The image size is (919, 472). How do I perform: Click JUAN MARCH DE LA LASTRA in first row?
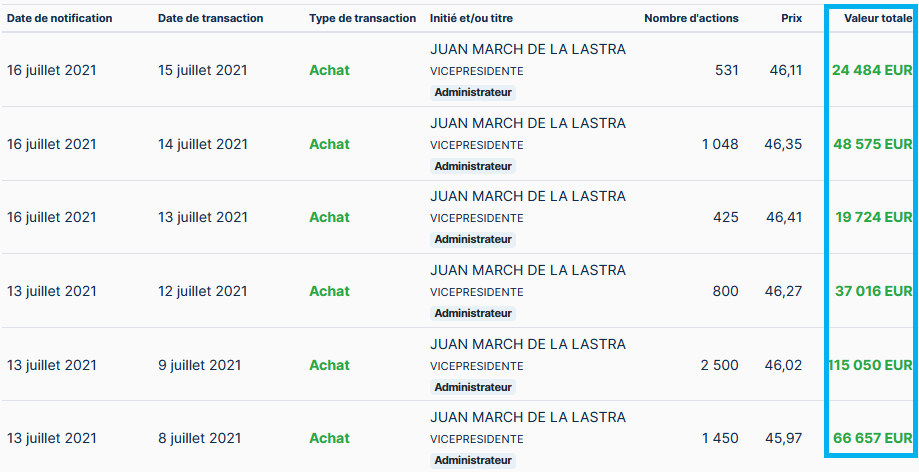click(527, 50)
